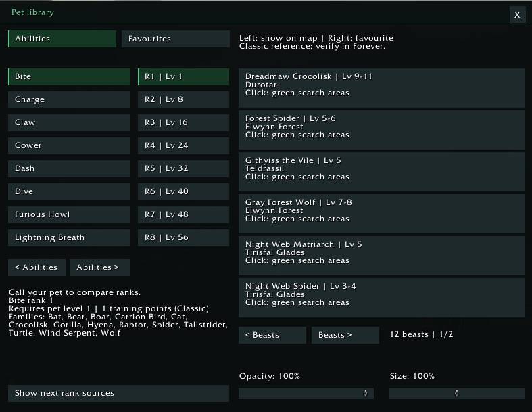Screen dimensions: 532x412
Task: Choose the Furious Howl ability
Action: click(x=69, y=214)
